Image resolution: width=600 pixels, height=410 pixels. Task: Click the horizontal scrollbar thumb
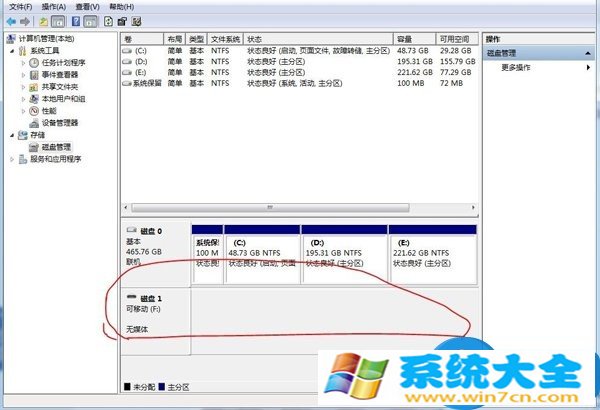(270, 207)
